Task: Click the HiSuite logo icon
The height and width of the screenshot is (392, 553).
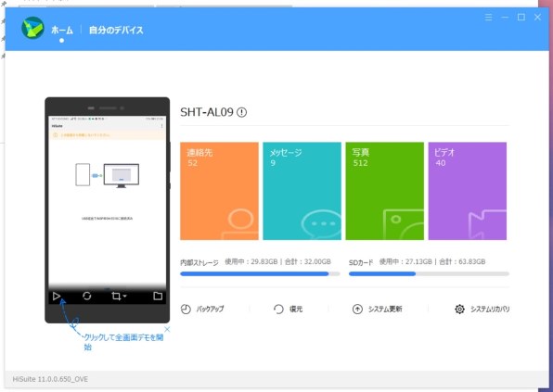Action: [32, 28]
